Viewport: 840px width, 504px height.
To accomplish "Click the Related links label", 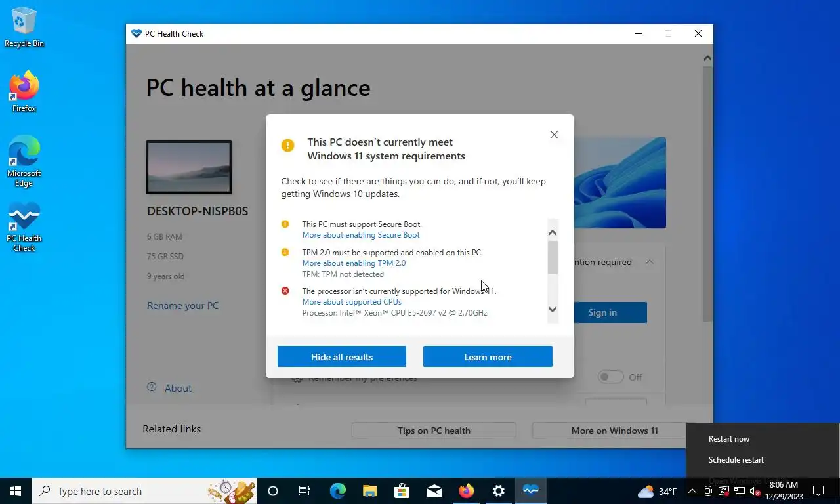I will (x=172, y=429).
